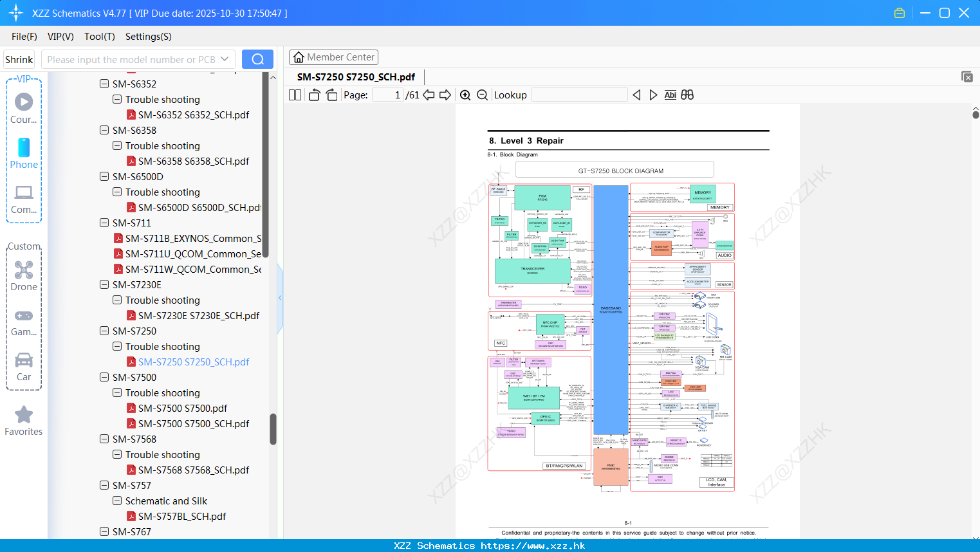Collapse the SM-S7250 tree node

pyautogui.click(x=104, y=331)
